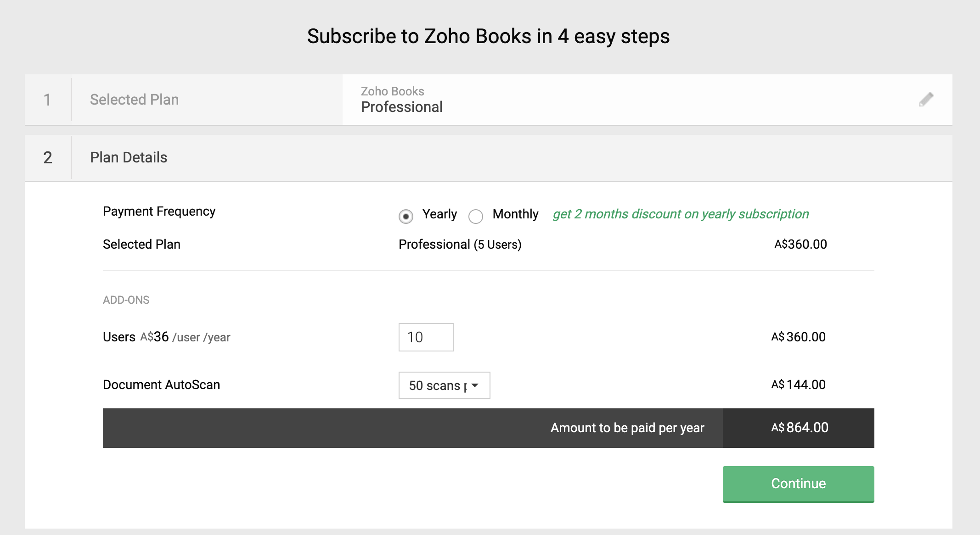The image size is (980, 535).
Task: Click the Yearly label text
Action: (x=439, y=214)
